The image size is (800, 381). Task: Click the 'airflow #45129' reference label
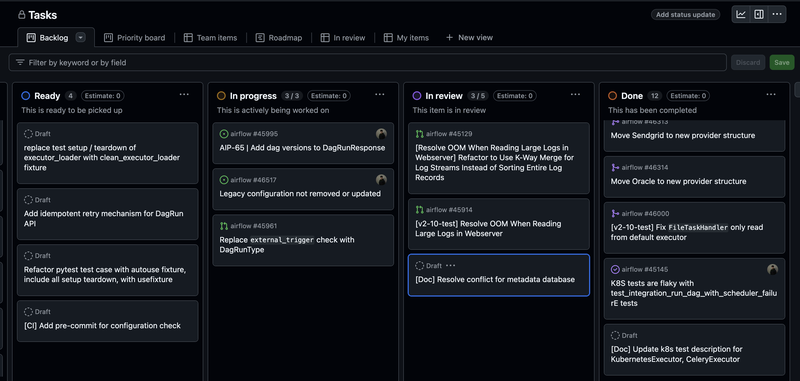pos(449,134)
